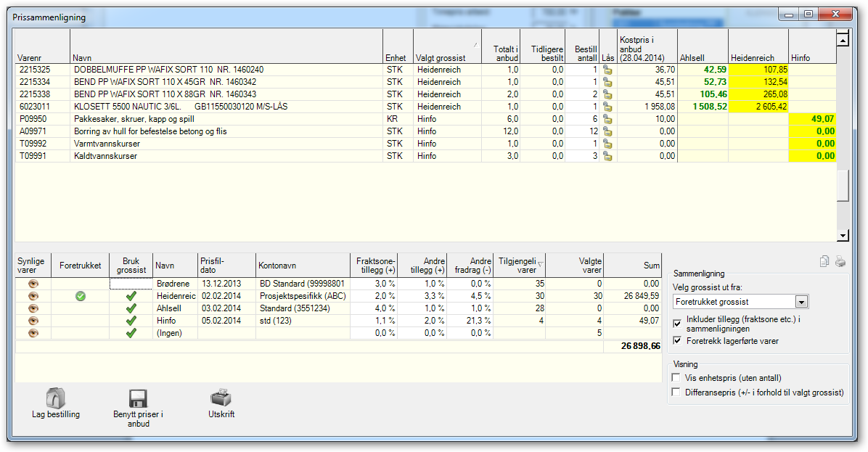Uncheck Foretrekk lagerførte varer
The width and height of the screenshot is (868, 452).
pos(677,340)
